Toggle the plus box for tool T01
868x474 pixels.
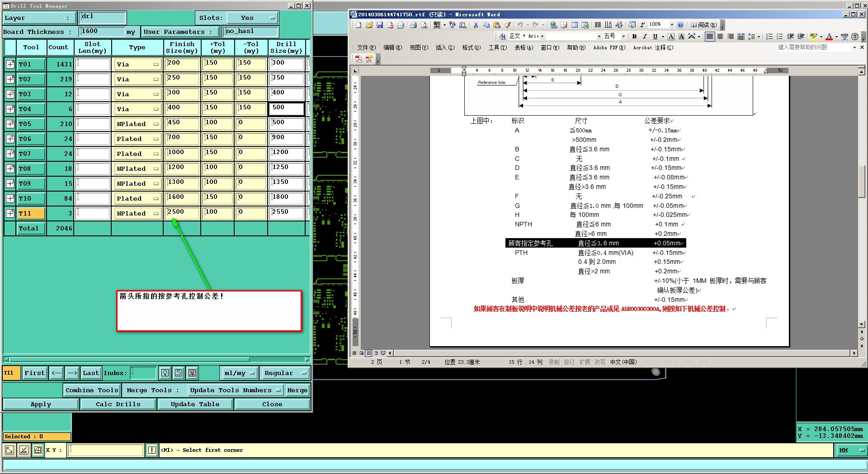point(10,64)
